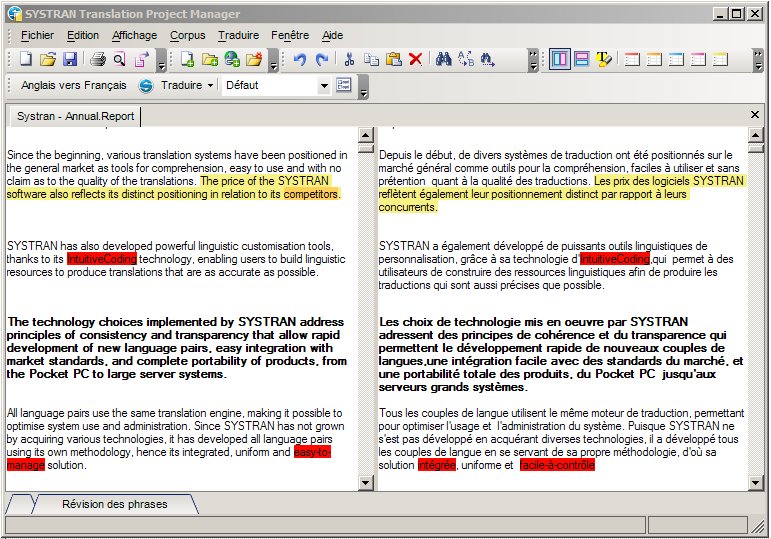Click source pane scroll up arrow

[x=365, y=135]
